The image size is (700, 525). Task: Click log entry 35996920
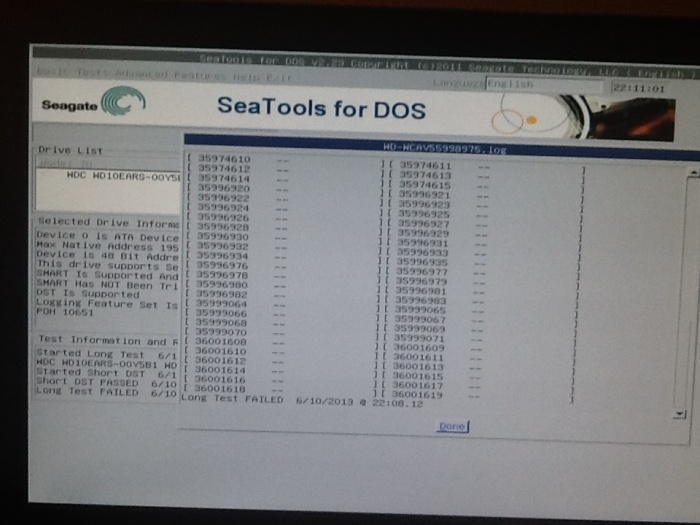tap(224, 188)
